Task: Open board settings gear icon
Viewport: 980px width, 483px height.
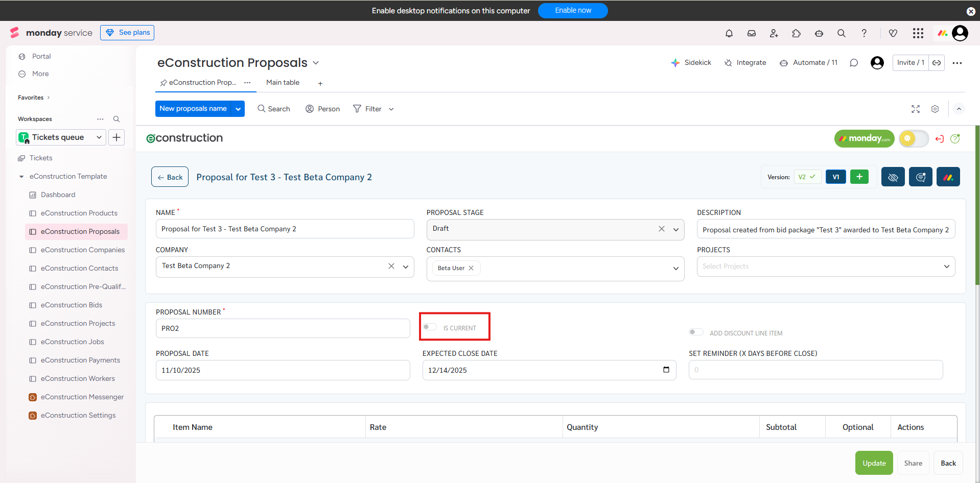Action: [935, 109]
